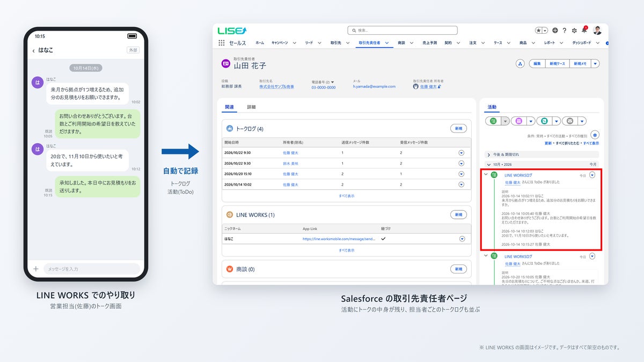Click the トークログ related list icon
Image resolution: width=644 pixels, height=362 pixels.
[x=230, y=129]
